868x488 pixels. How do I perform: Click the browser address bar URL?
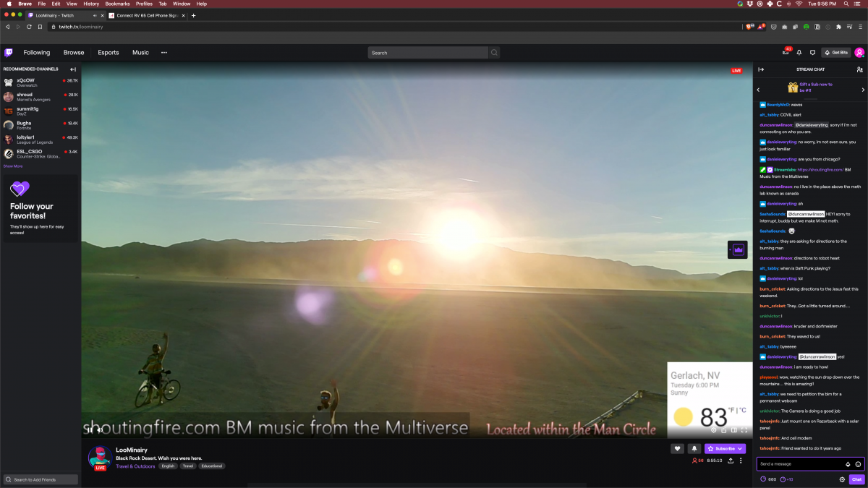(81, 27)
